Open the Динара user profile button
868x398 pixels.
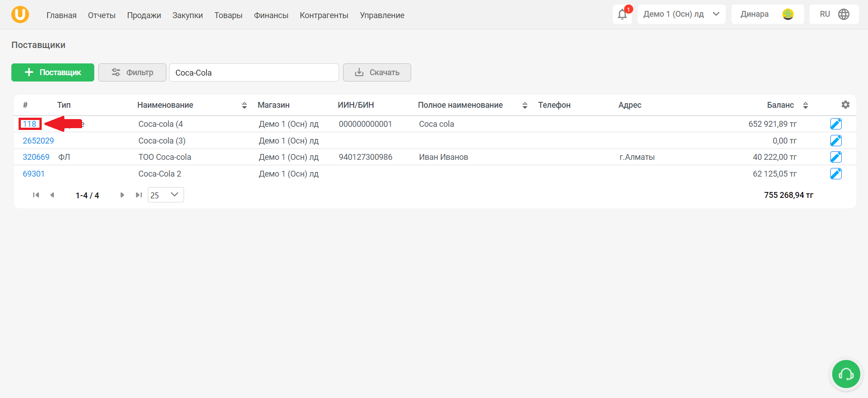[x=767, y=14]
